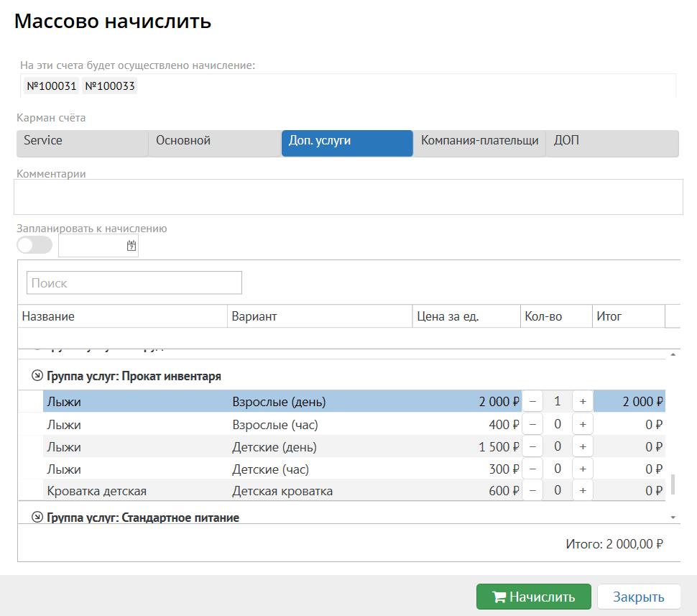
Task: Click minus for Лыжи Детские (час)
Action: [532, 469]
